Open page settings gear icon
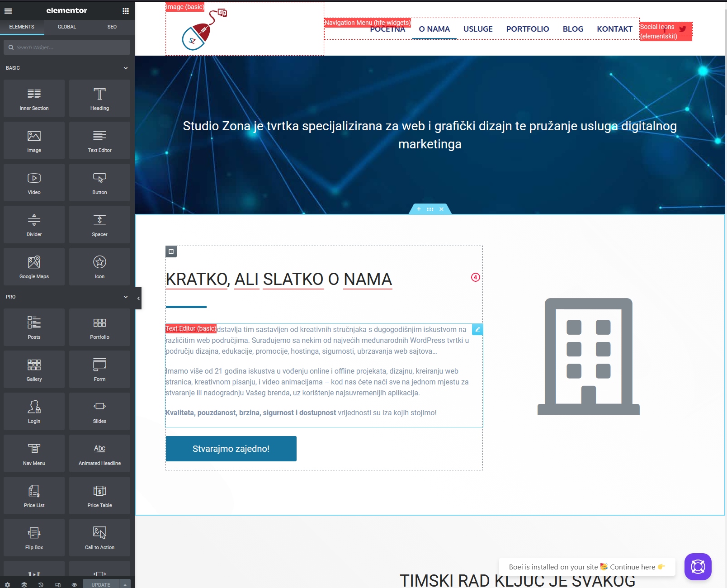Viewport: 727px width, 588px height. 7,584
